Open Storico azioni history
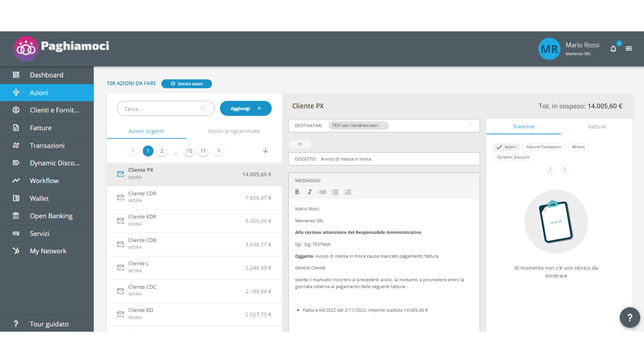This screenshot has height=363, width=644. coord(187,84)
